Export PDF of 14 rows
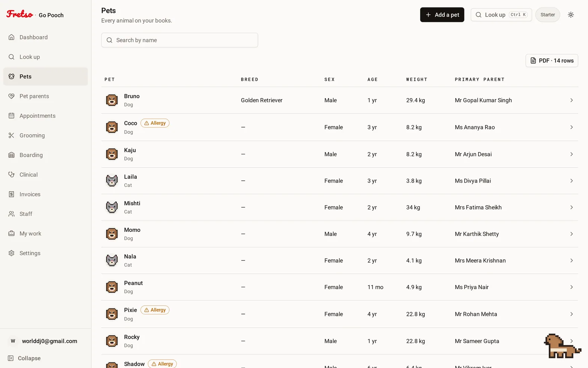This screenshot has width=588, height=368. pyautogui.click(x=552, y=60)
